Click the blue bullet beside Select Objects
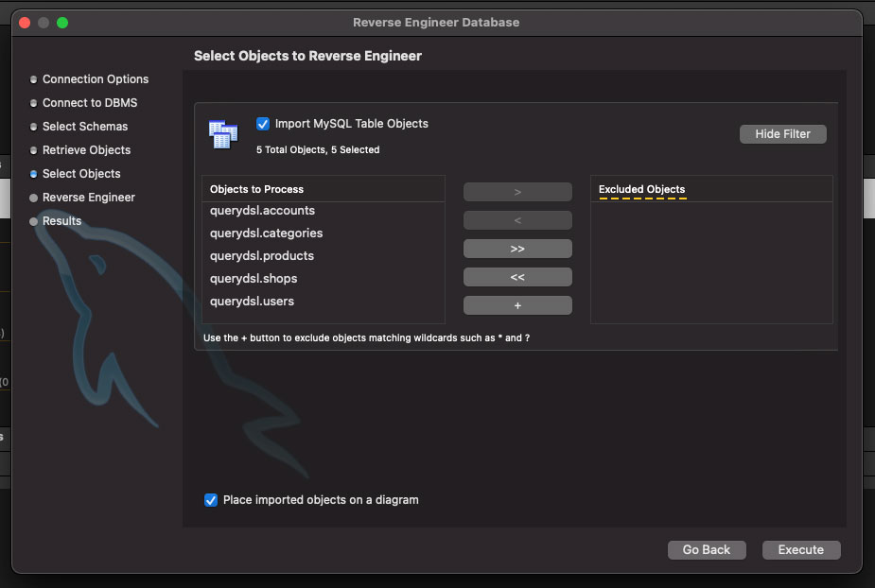The image size is (875, 588). coord(33,174)
